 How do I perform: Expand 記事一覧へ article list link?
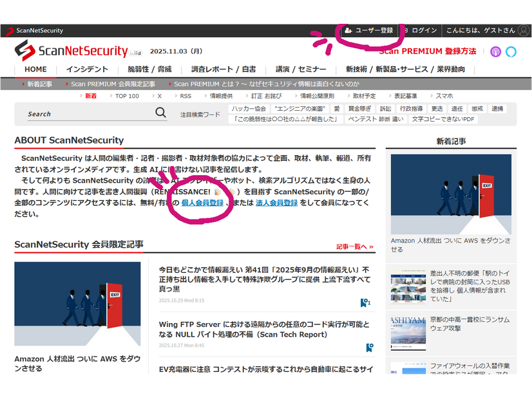354,246
